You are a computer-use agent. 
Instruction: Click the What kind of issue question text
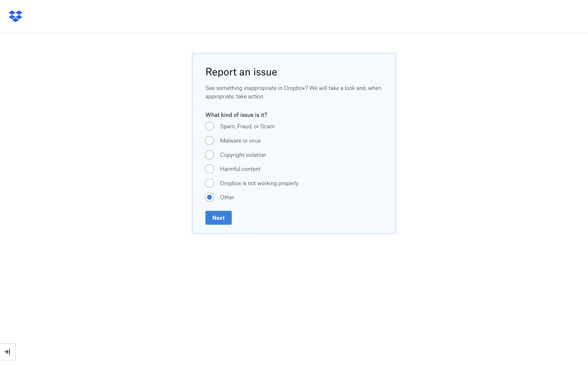coord(236,115)
